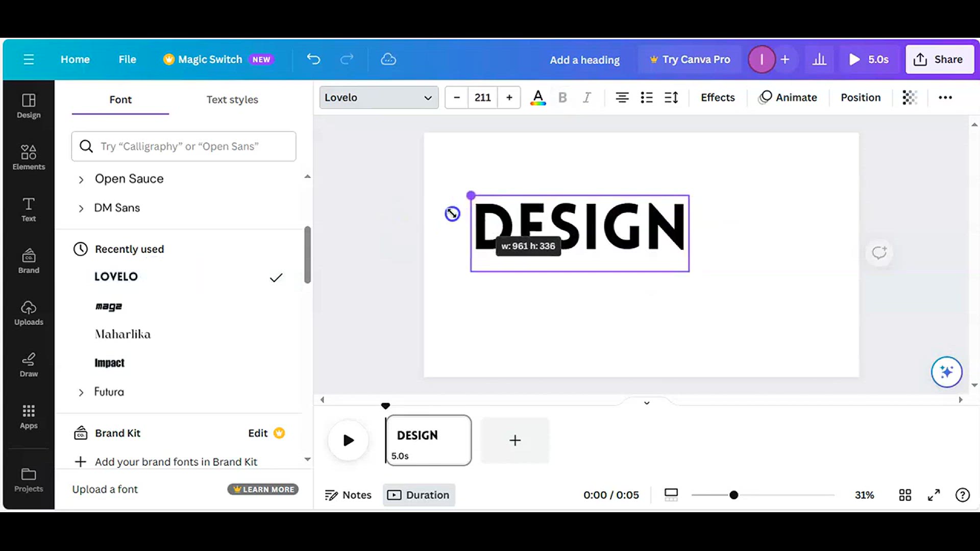
Task: Add collaborator with plus icon
Action: 785,59
